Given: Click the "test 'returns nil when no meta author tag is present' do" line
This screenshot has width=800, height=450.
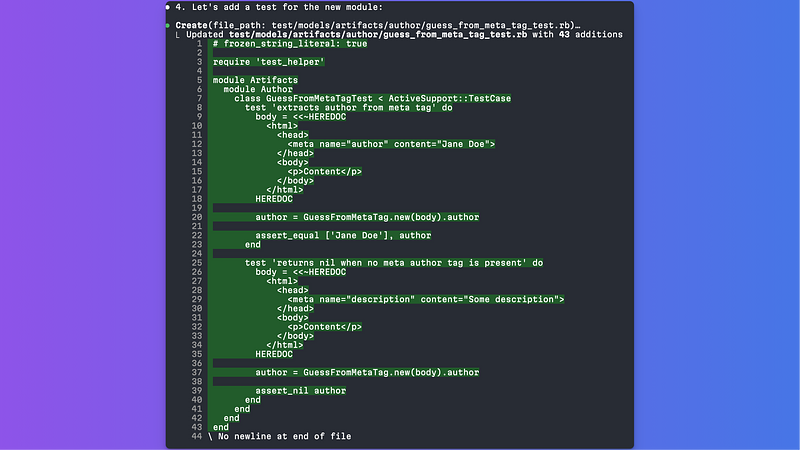Looking at the screenshot, I should pyautogui.click(x=393, y=263).
